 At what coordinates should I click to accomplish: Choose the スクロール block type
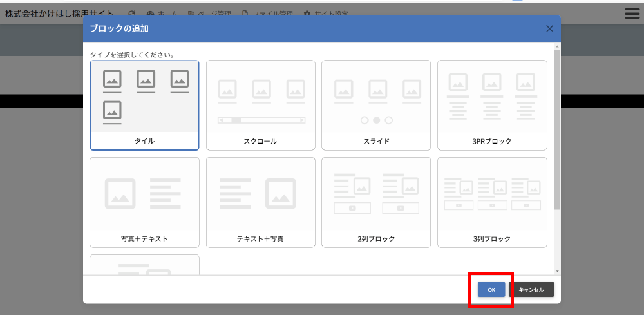coord(260,106)
